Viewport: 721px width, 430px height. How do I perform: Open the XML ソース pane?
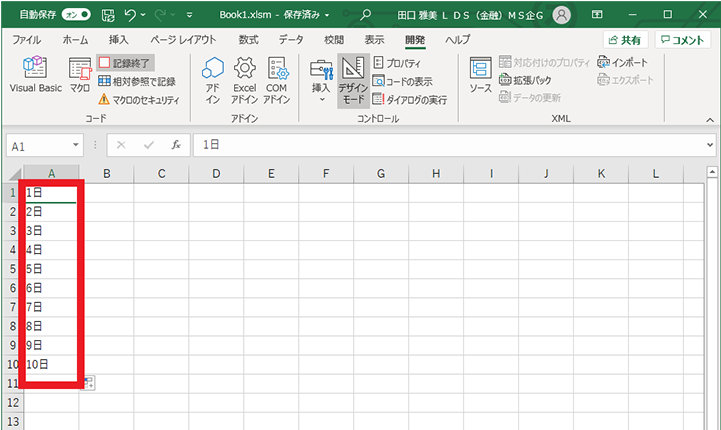(x=481, y=75)
